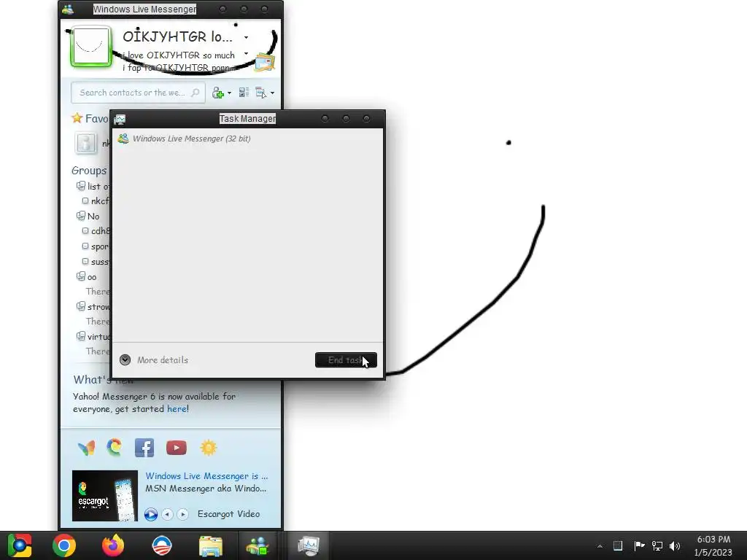Show hidden system tray icons
This screenshot has height=560, width=747.
coord(600,546)
